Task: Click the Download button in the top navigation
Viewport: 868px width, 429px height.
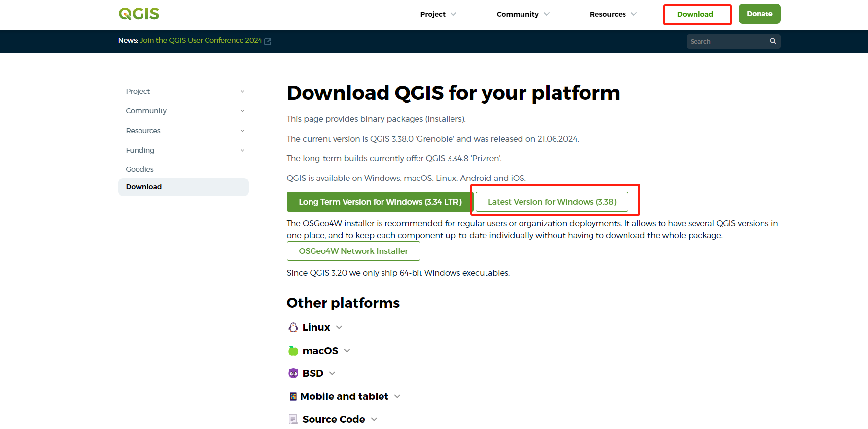Action: pyautogui.click(x=695, y=14)
